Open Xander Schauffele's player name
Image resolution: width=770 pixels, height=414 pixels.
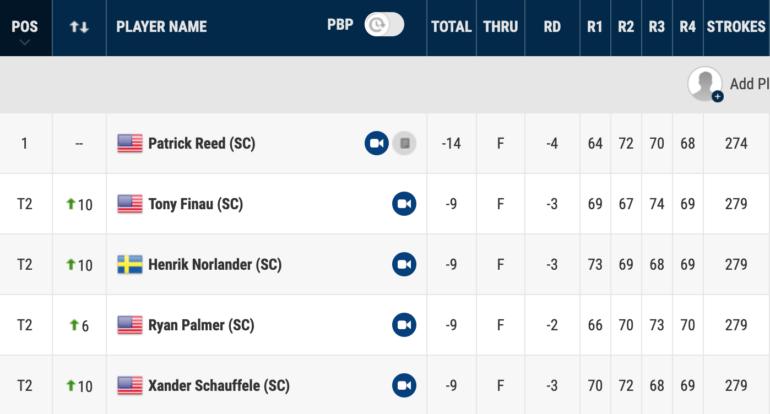click(219, 386)
